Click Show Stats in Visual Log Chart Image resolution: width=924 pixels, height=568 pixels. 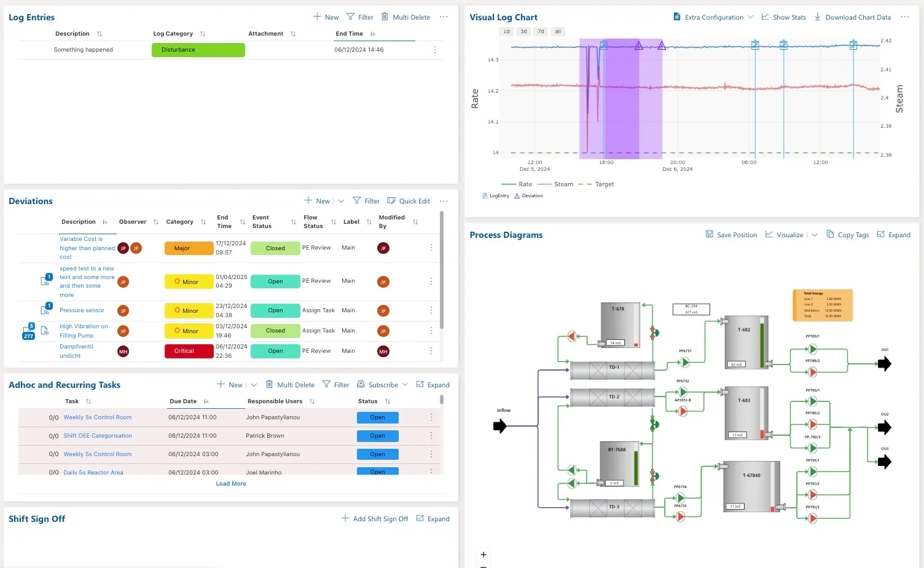(783, 17)
